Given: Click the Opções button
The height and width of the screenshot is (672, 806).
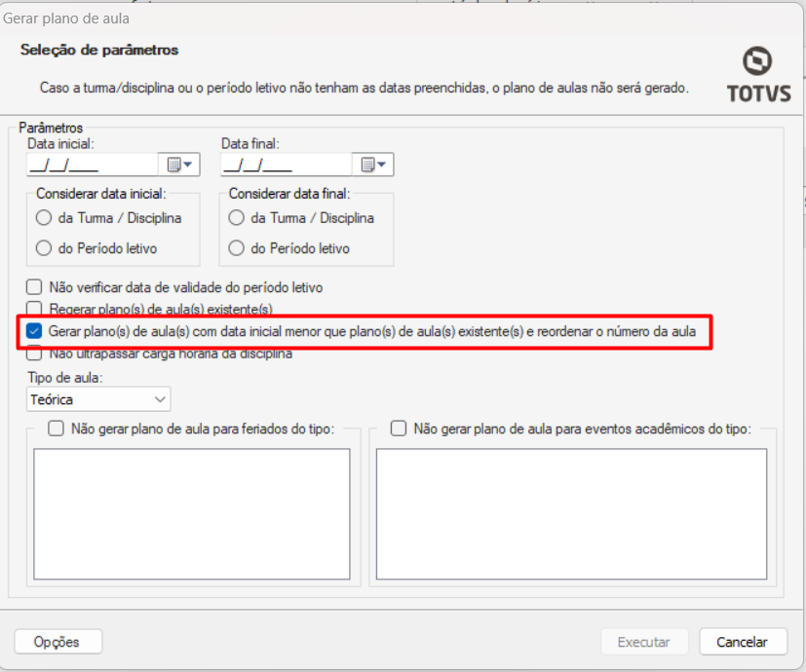Looking at the screenshot, I should pos(58,642).
